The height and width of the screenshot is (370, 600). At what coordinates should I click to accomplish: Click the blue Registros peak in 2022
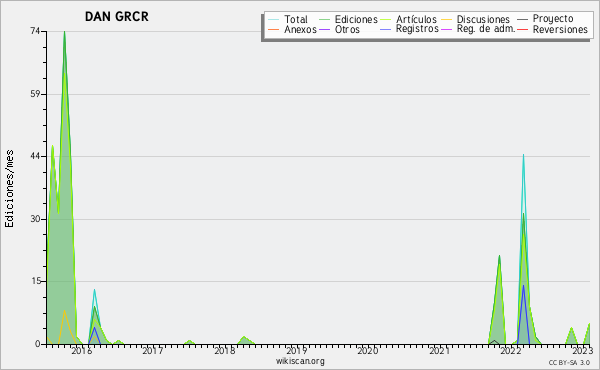click(x=523, y=286)
